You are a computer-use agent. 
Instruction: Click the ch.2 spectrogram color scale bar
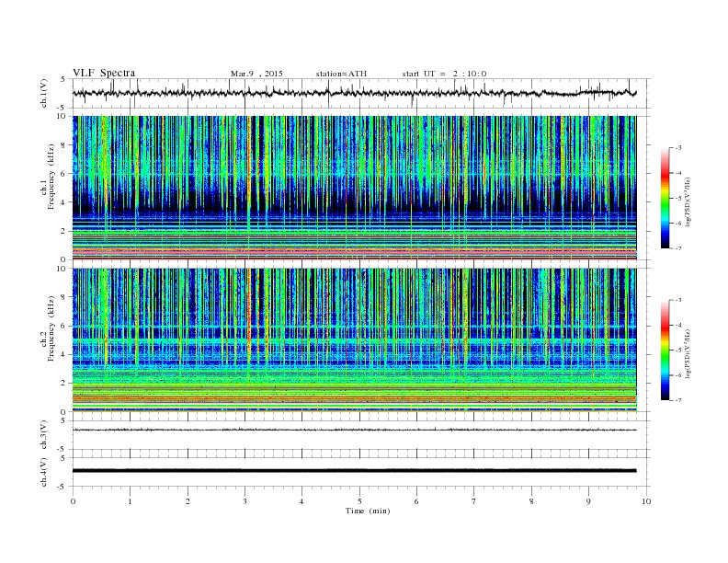(665, 350)
